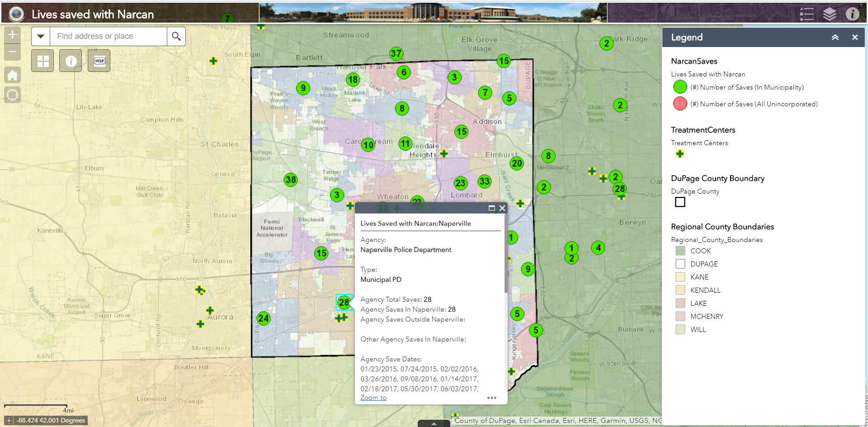Find my location on the map
The width and height of the screenshot is (868, 427).
pyautogui.click(x=12, y=95)
